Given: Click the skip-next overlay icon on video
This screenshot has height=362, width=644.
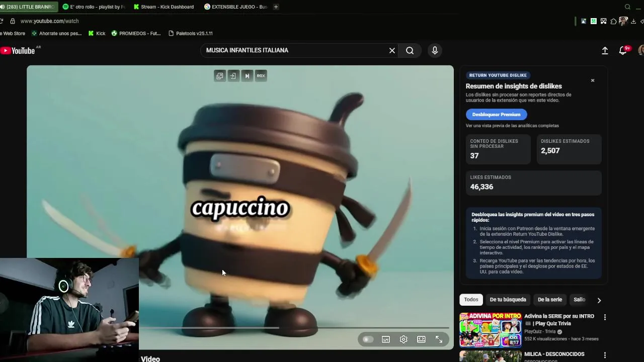Looking at the screenshot, I should (x=247, y=76).
